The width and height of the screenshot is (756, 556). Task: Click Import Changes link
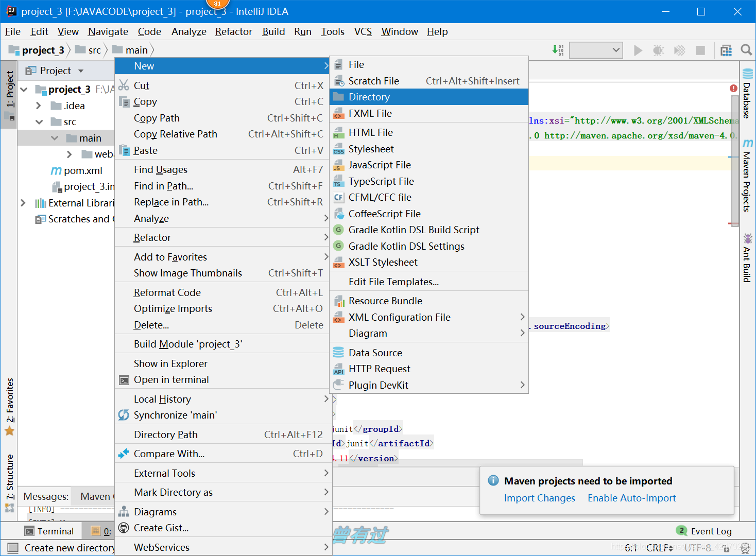tap(540, 498)
